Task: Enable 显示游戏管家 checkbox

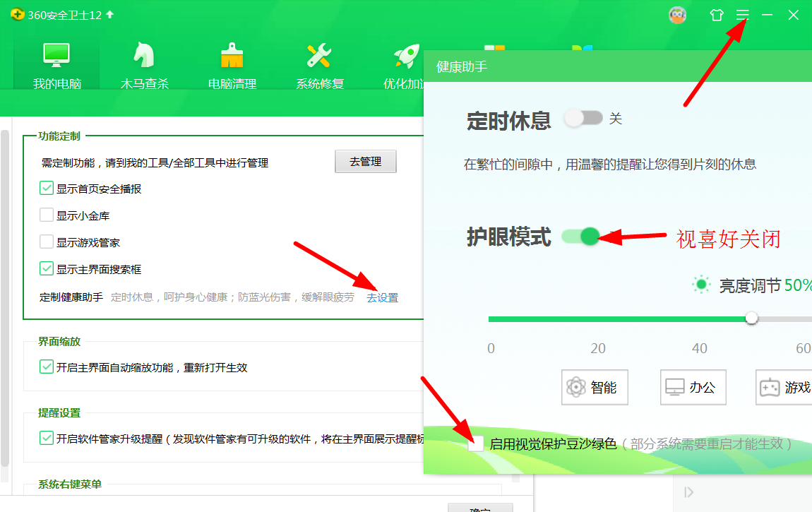Action: (x=47, y=242)
